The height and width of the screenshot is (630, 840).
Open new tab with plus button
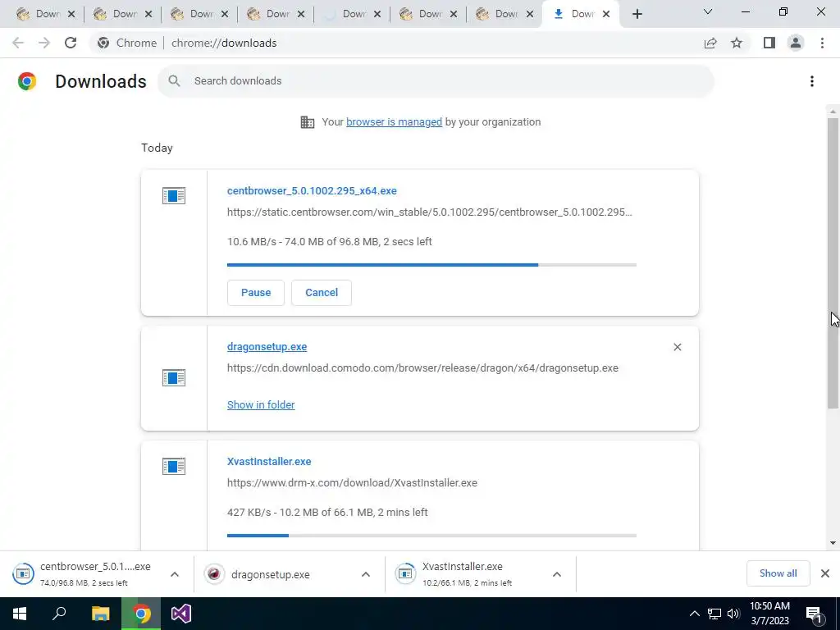(x=637, y=14)
